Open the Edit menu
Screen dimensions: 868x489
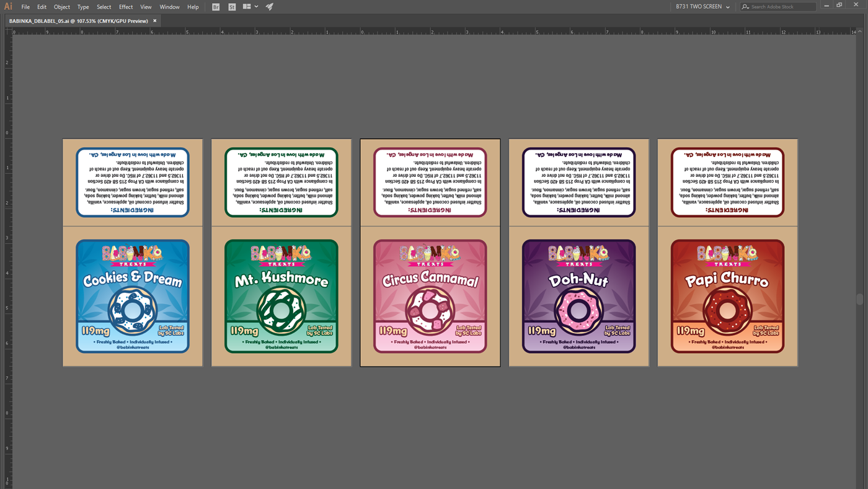(42, 7)
